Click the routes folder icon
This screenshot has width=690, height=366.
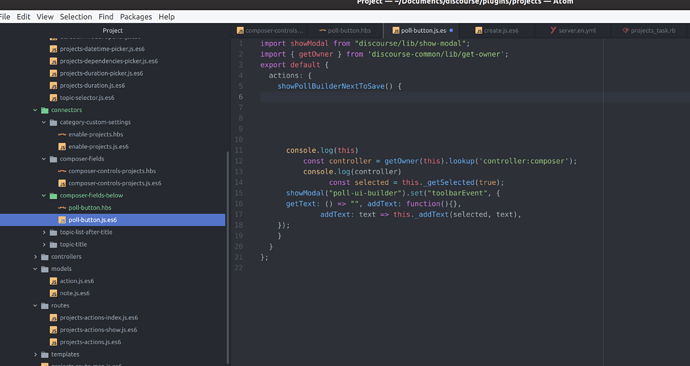(44, 305)
